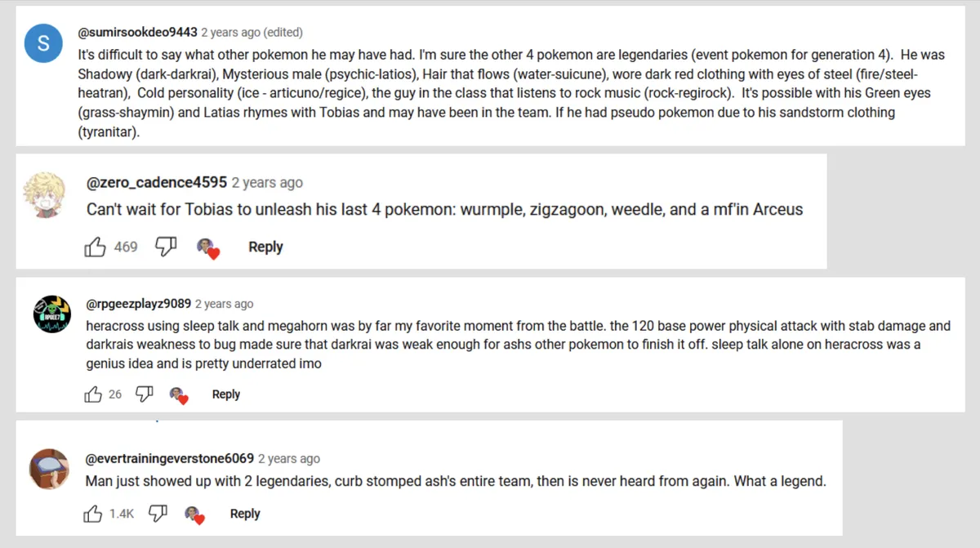Viewport: 980px width, 548px height.
Task: Click creator heart on rpgeezplayz9089 comment
Action: click(x=179, y=395)
